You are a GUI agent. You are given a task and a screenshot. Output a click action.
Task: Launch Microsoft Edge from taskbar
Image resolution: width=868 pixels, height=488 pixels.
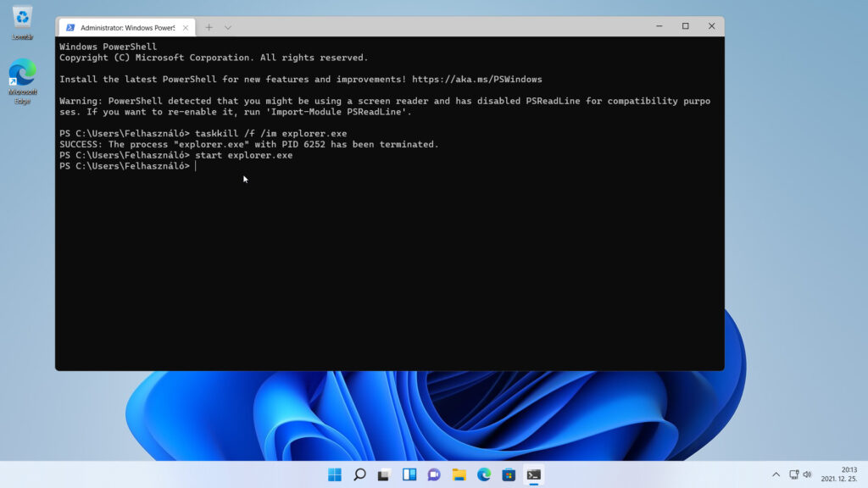tap(484, 474)
